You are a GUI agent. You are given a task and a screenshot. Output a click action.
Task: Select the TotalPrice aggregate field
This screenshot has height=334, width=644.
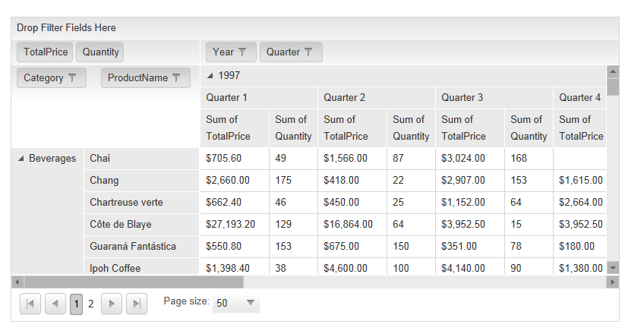click(45, 52)
